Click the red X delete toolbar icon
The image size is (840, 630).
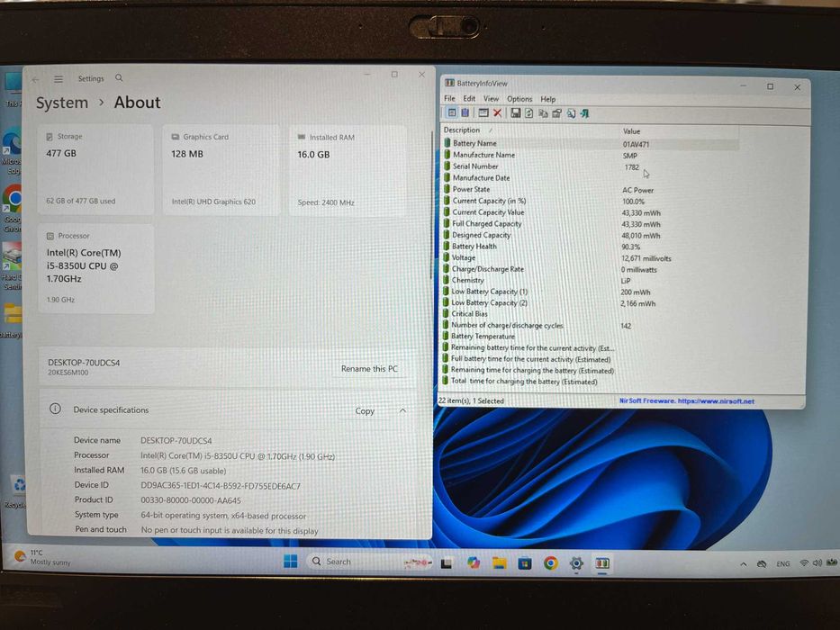tap(497, 113)
